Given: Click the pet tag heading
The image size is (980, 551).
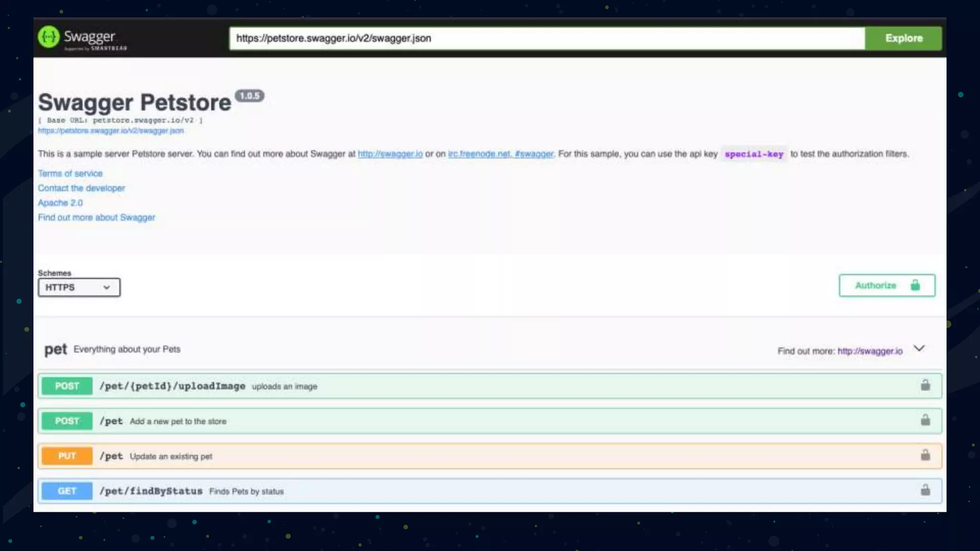Looking at the screenshot, I should [56, 350].
